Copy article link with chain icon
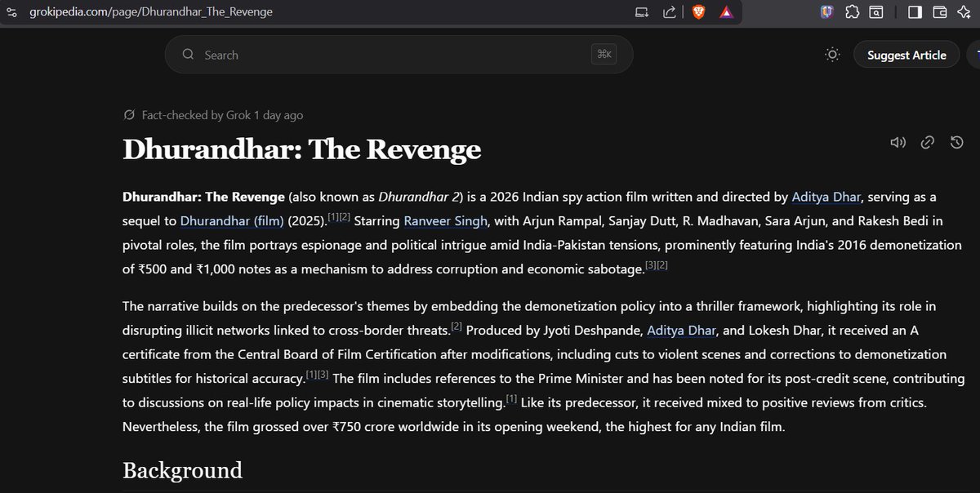 point(928,142)
